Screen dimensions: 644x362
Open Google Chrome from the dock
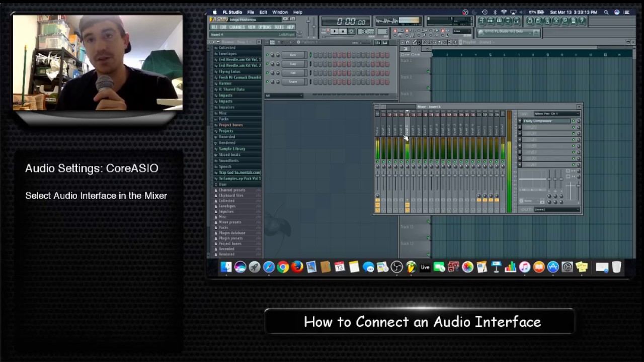pos(283,267)
